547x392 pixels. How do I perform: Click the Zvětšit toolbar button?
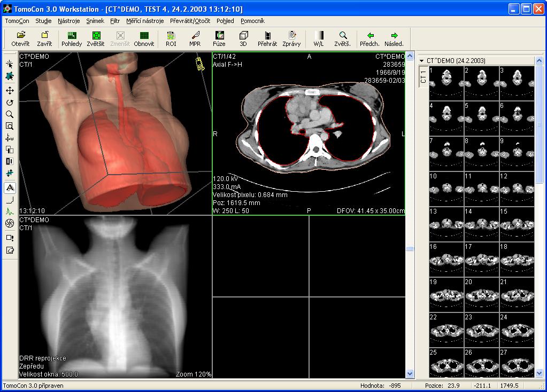pos(96,38)
